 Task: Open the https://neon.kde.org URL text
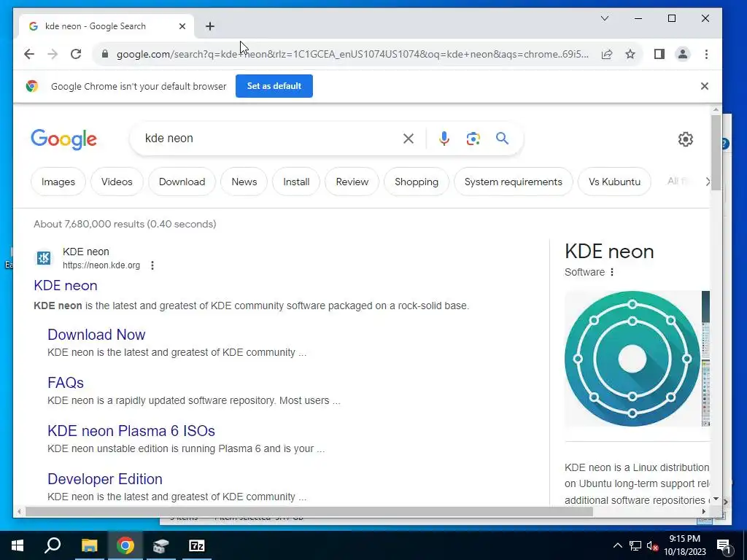click(101, 265)
